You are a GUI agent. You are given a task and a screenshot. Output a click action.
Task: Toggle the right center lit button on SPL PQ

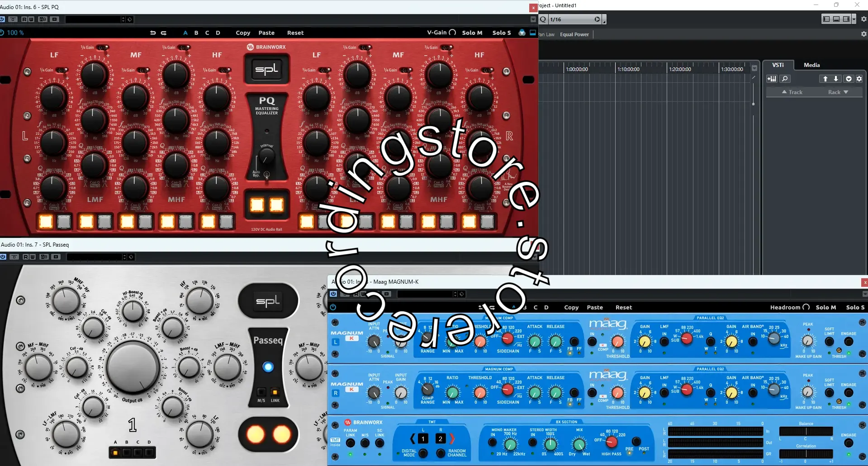pos(276,205)
